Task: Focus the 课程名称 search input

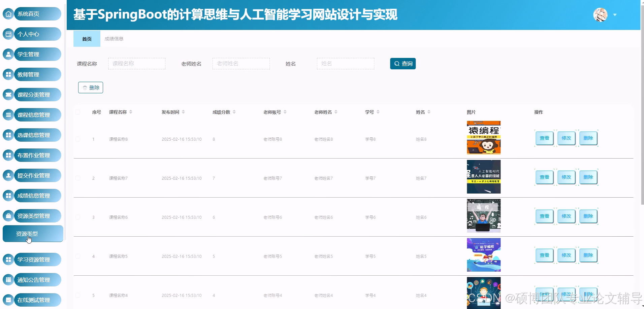Action: pyautogui.click(x=137, y=64)
